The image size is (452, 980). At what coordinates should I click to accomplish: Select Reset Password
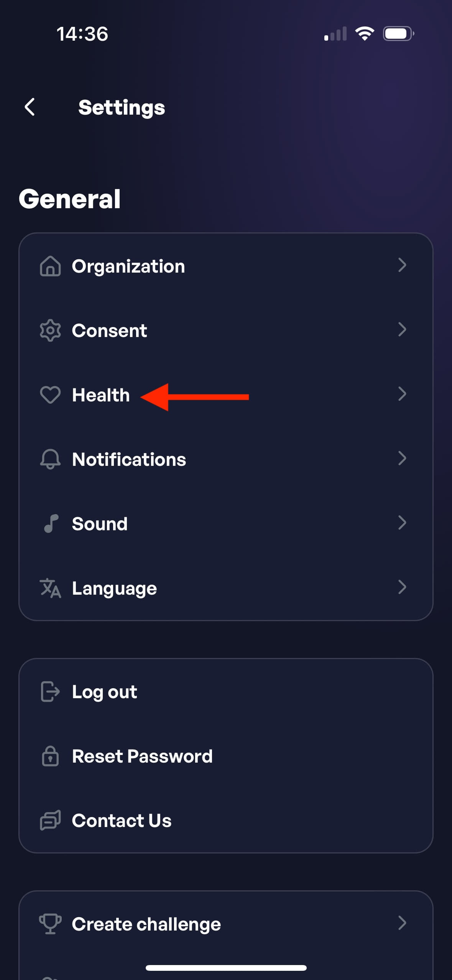click(142, 756)
